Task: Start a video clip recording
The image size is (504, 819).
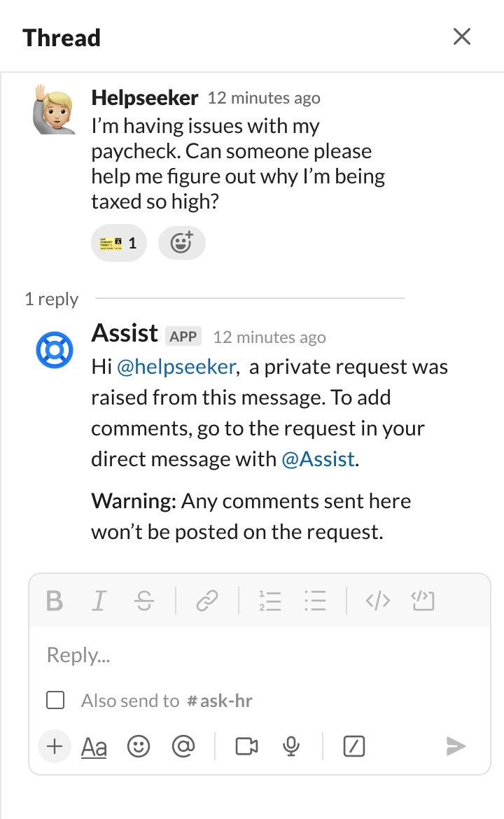Action: tap(246, 746)
